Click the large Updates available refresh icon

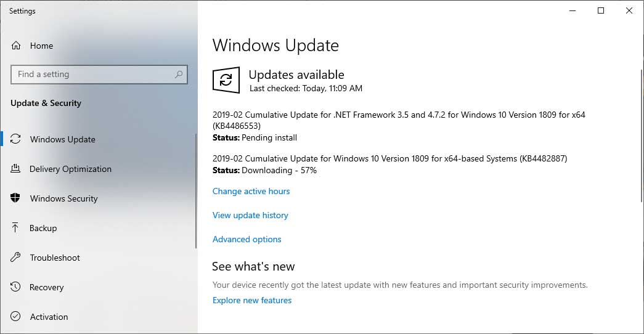226,80
